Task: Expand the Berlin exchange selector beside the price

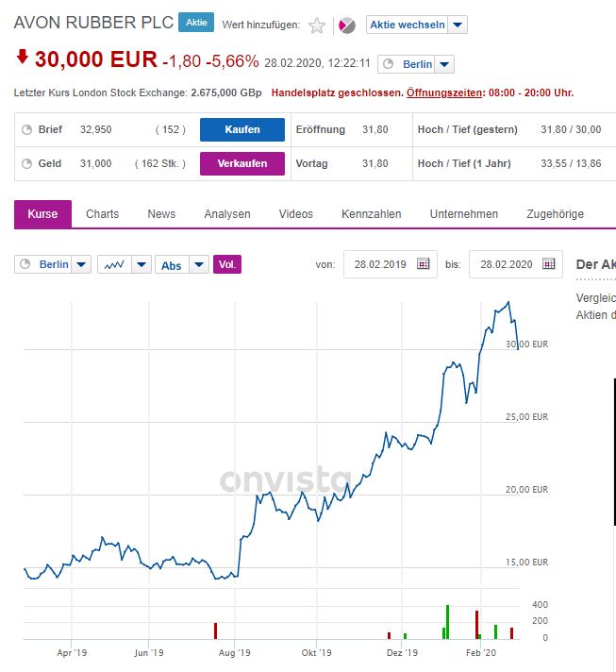Action: click(444, 64)
